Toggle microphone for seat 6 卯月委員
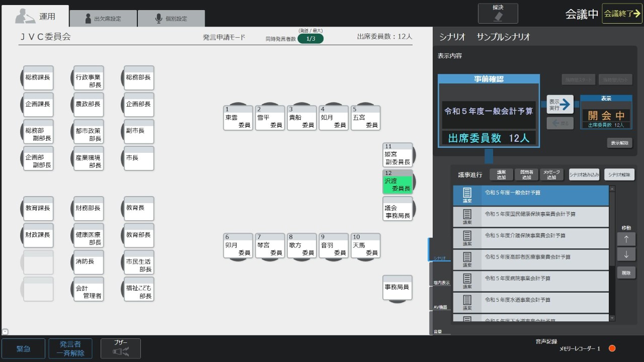The height and width of the screenshot is (362, 644). point(238,245)
